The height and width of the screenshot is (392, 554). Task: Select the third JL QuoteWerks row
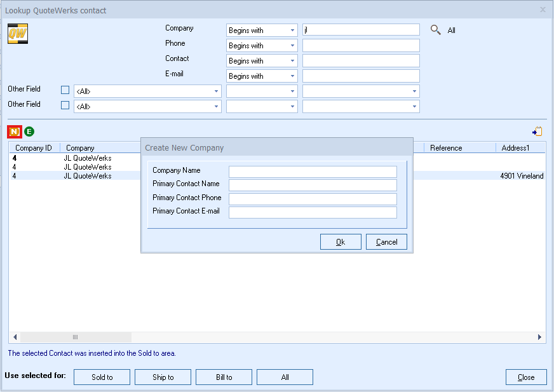pyautogui.click(x=88, y=176)
